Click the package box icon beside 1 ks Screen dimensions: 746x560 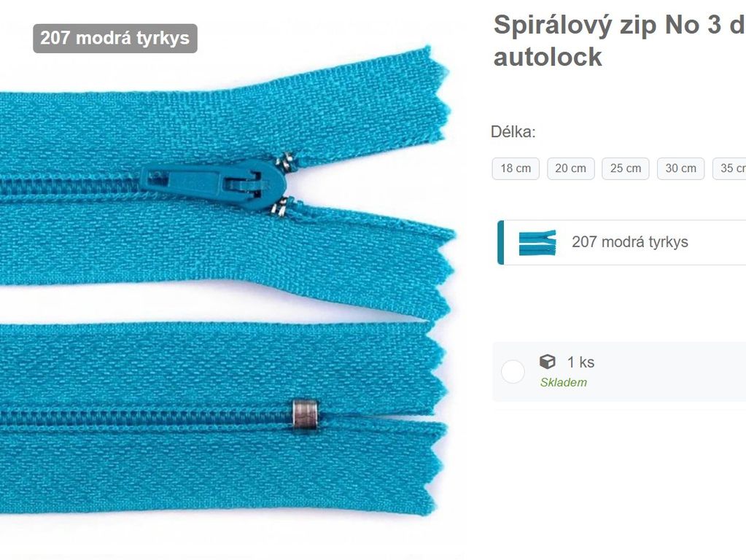[548, 362]
